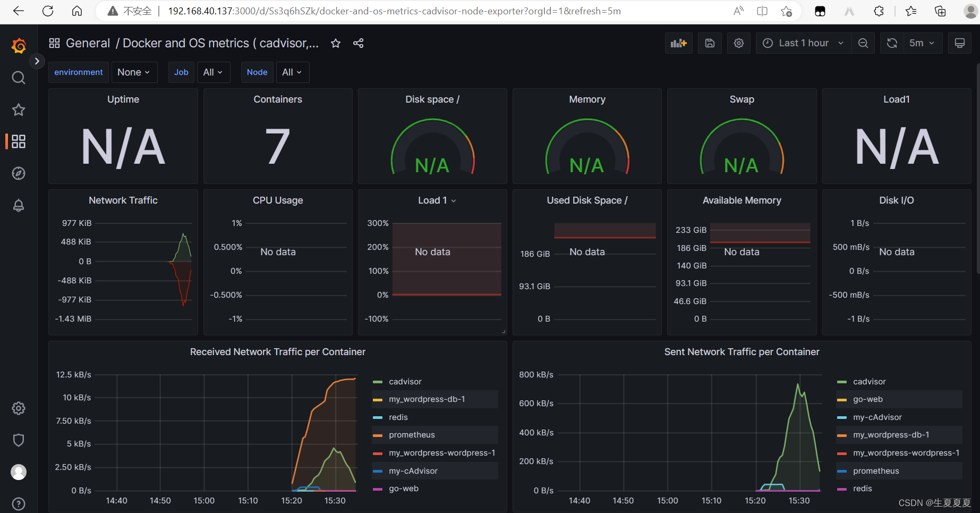This screenshot has height=513, width=980.
Task: Zoom out the time range with the magnifier icon
Action: [863, 43]
